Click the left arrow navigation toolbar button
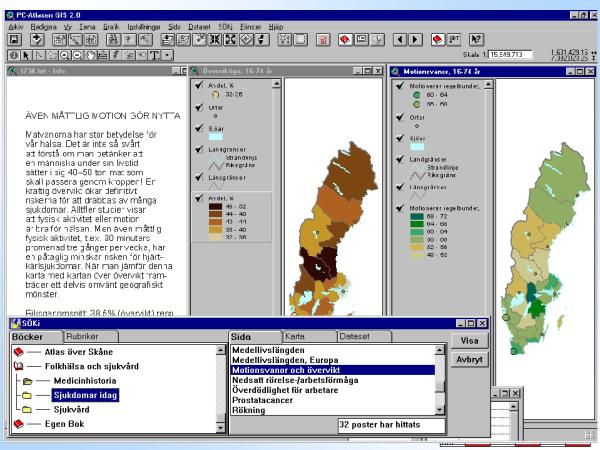Viewport: 600px width, 450px height. (399, 39)
